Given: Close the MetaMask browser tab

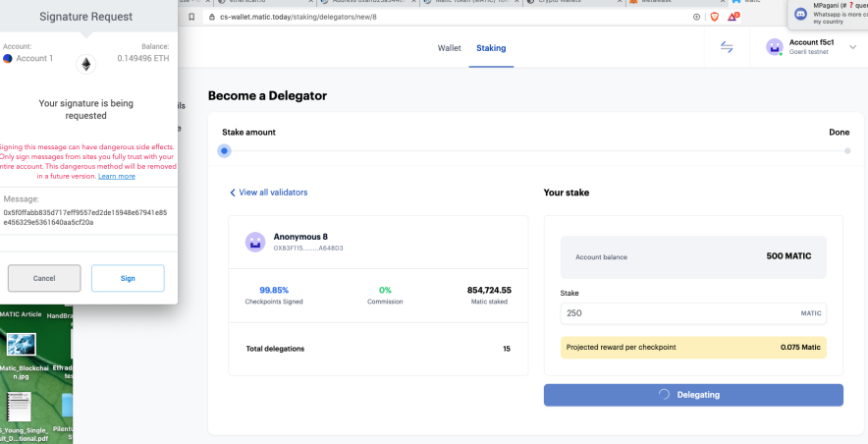Looking at the screenshot, I should [723, 2].
